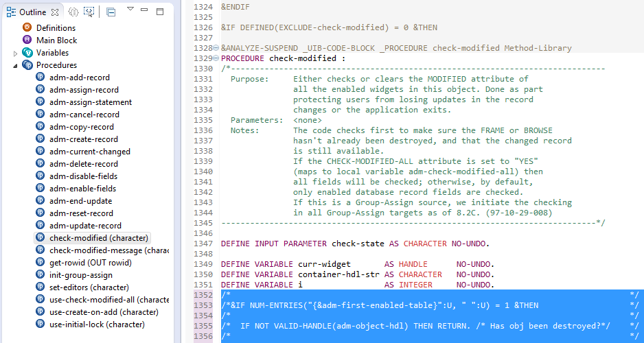Viewport: 644px width, 343px height.
Task: Click the adm-add-record procedure icon
Action: 41,77
